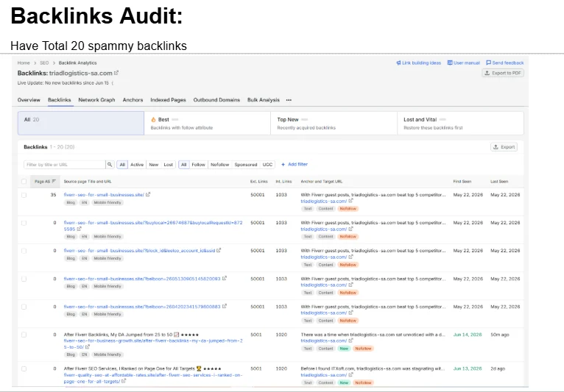Select the Top New backlinks card

click(x=334, y=124)
